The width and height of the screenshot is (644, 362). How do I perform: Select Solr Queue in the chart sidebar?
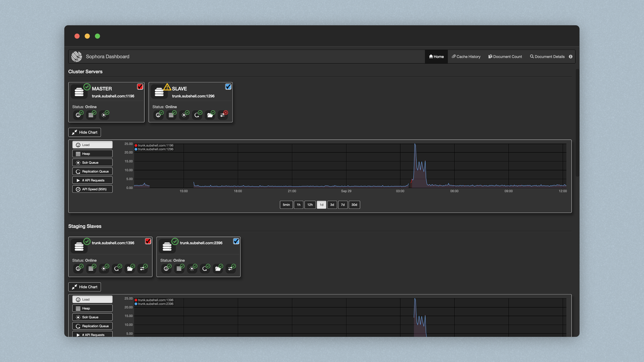92,162
